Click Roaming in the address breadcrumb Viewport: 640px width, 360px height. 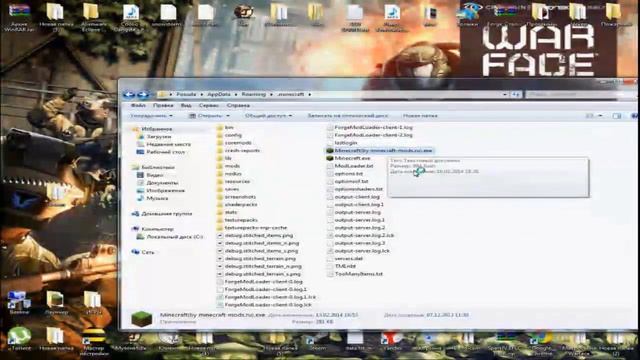[253, 94]
